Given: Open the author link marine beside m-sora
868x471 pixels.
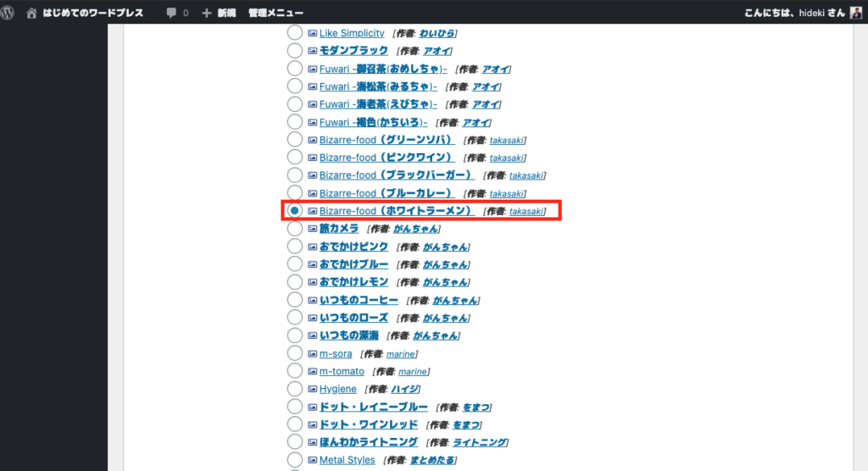Looking at the screenshot, I should [x=400, y=354].
